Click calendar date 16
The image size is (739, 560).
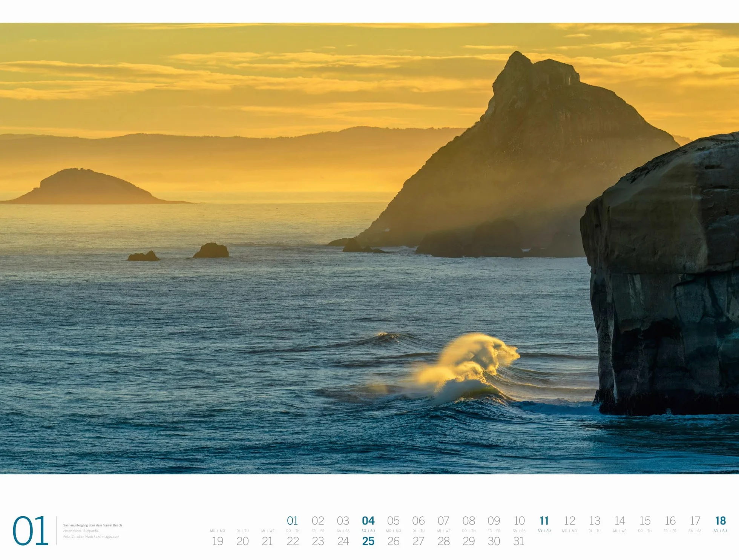coord(670,521)
